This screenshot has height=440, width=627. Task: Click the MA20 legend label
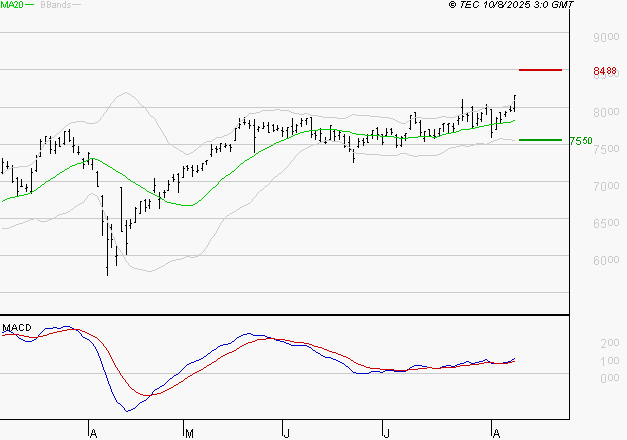12,5
